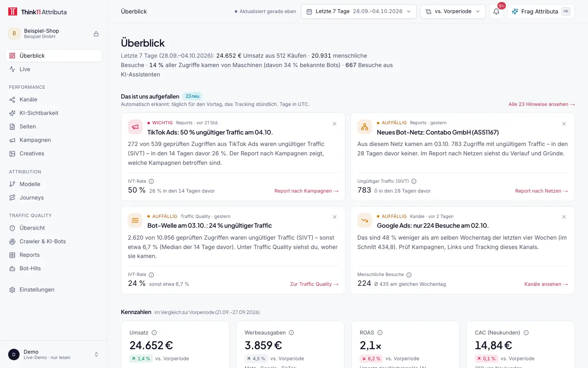Go to Live in the sidebar
588x368 pixels.
pyautogui.click(x=53, y=69)
